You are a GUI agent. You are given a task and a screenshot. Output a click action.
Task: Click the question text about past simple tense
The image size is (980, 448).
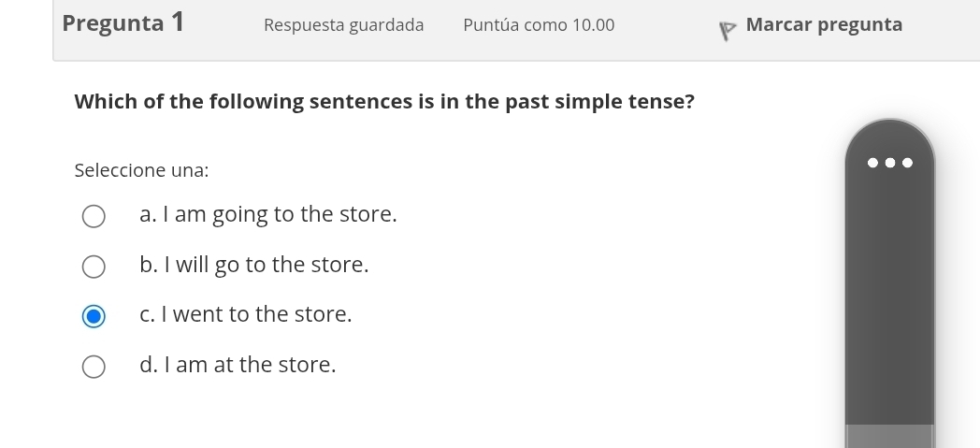click(x=383, y=102)
